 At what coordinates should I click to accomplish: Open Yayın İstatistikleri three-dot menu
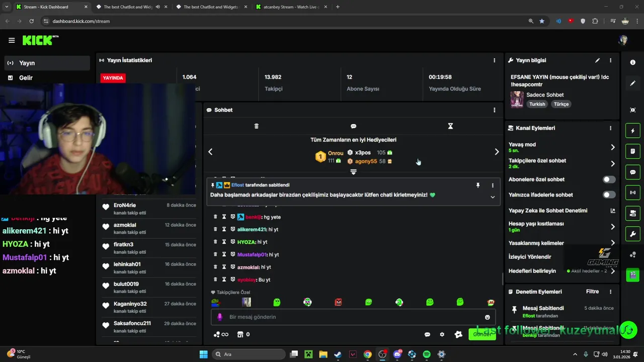pyautogui.click(x=494, y=60)
